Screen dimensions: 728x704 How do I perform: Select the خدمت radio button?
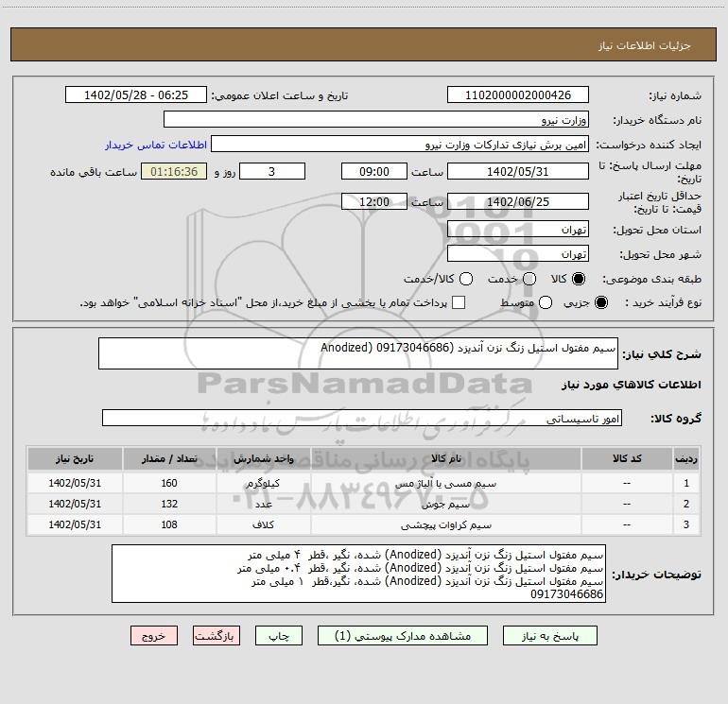coord(529,279)
